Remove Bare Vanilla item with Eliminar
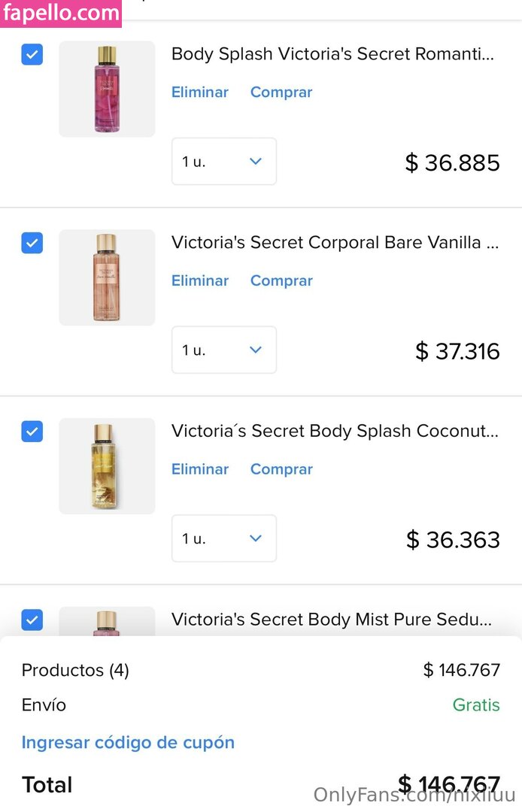Image resolution: width=522 pixels, height=812 pixels. pos(200,281)
